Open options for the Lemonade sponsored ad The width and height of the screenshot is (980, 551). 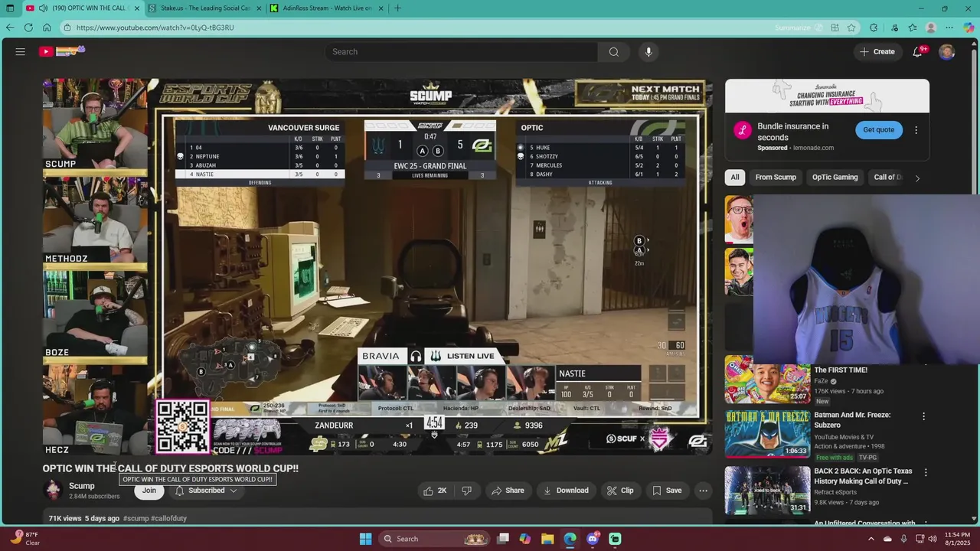click(x=916, y=130)
